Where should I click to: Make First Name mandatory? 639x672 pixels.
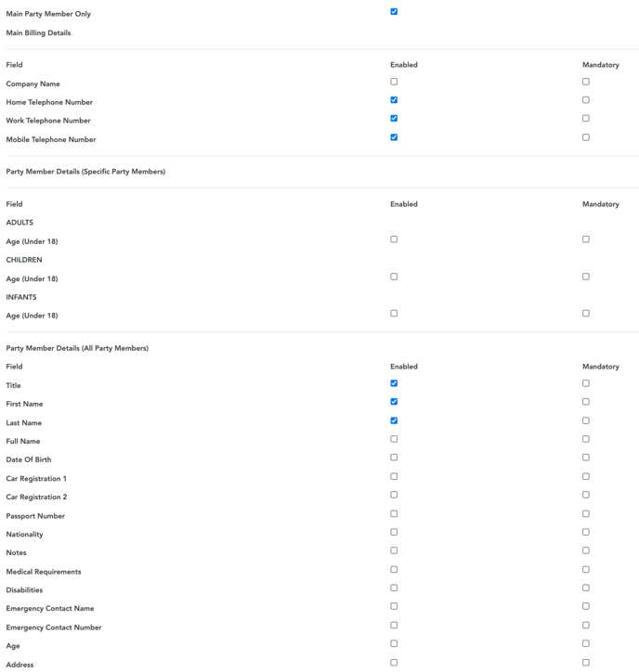586,402
